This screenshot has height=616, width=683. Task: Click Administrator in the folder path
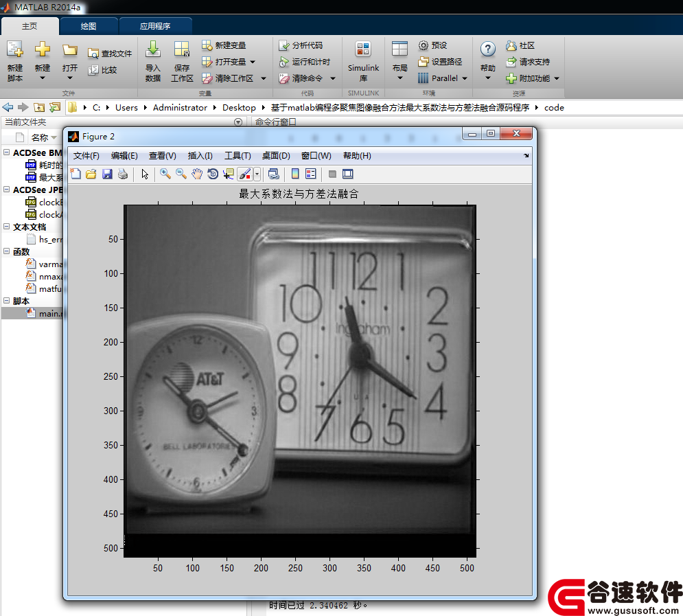coord(180,108)
